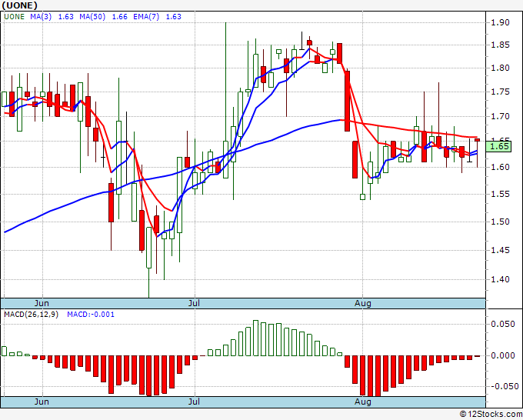
Task: Click the 1.60 price axis label
Action: point(501,167)
